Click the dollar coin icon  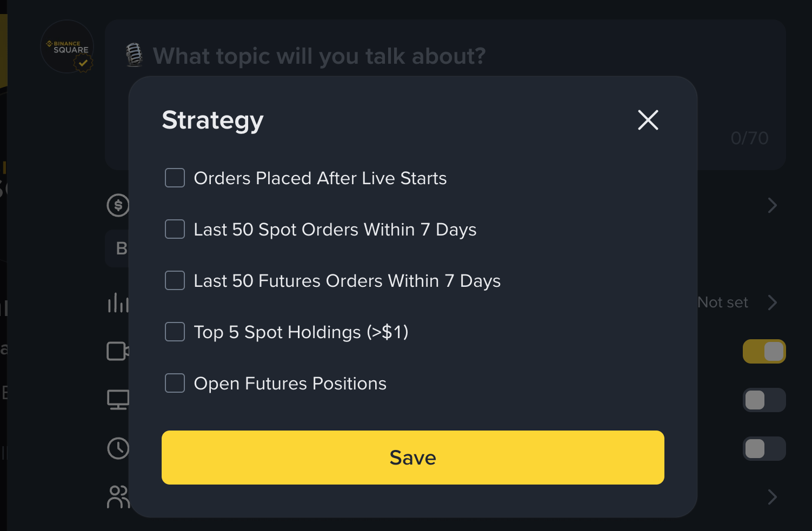coord(118,205)
